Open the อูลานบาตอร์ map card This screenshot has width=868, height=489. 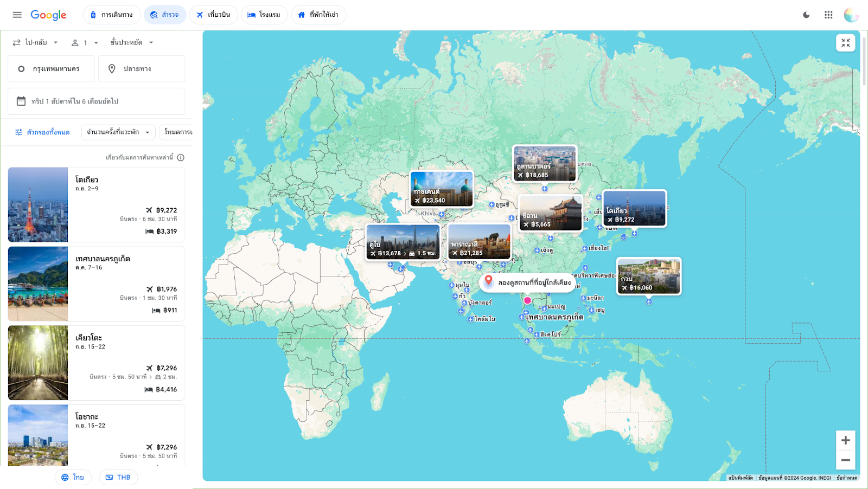point(545,163)
